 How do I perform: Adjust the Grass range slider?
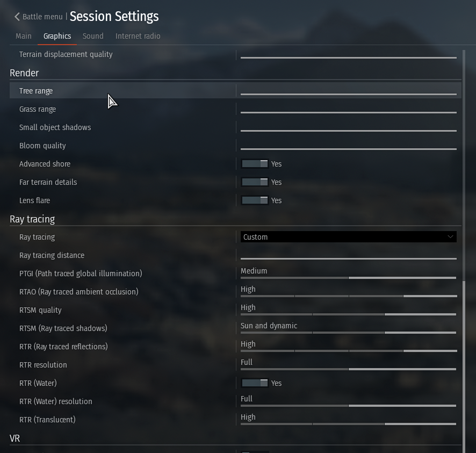[x=349, y=112]
